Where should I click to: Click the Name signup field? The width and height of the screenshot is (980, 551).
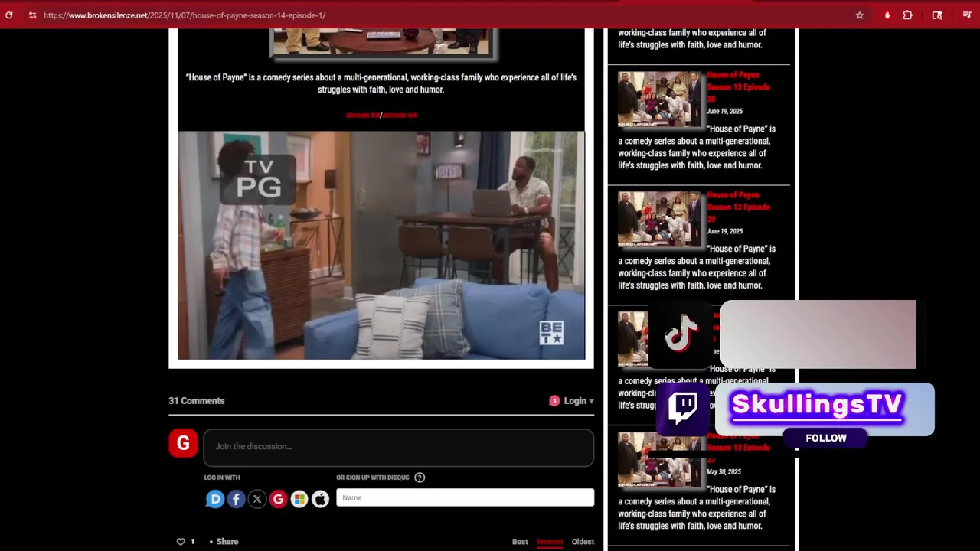[x=465, y=497]
